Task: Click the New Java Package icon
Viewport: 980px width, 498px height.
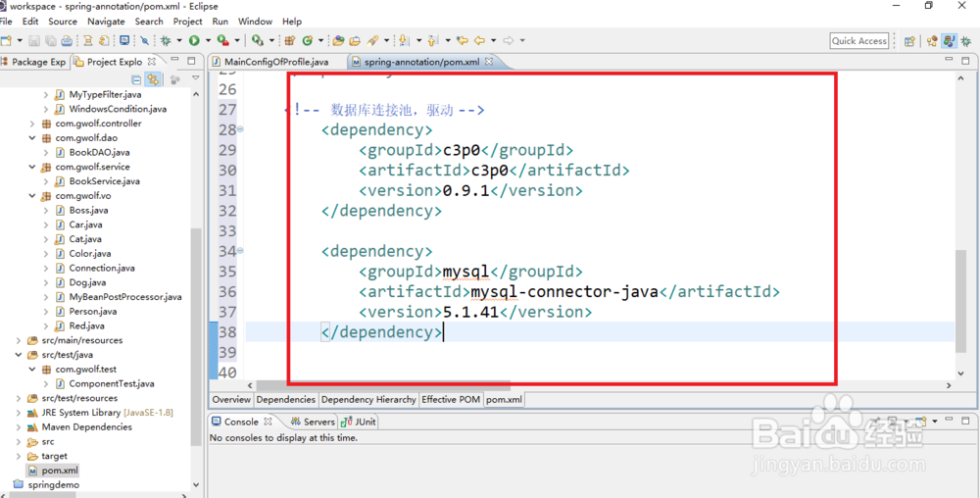Action: (x=289, y=40)
